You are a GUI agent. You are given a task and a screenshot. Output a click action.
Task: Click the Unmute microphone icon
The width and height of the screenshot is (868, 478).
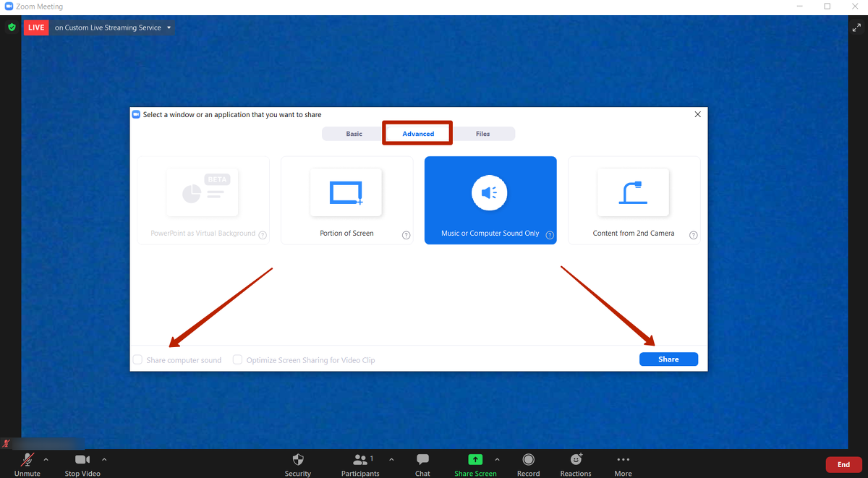27,460
